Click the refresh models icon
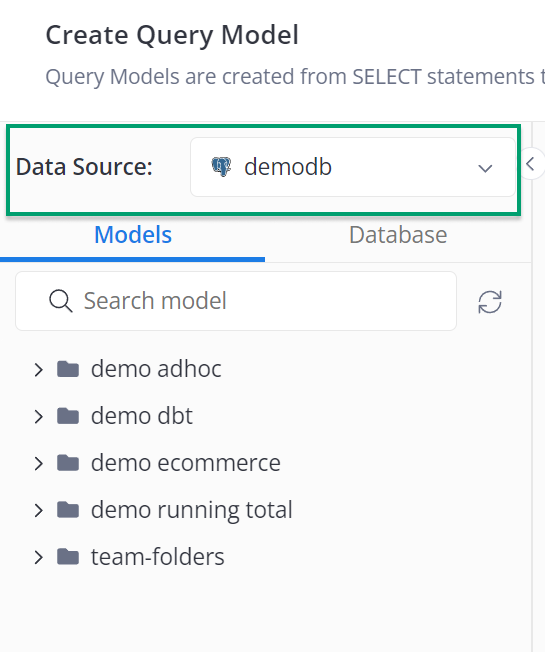 [x=490, y=301]
